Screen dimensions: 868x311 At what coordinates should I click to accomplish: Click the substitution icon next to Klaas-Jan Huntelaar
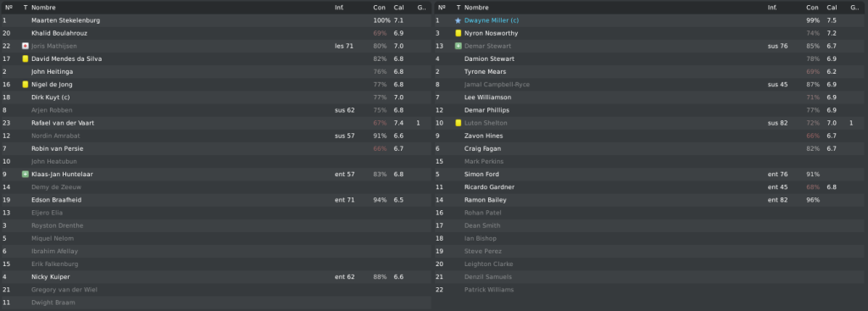25,175
